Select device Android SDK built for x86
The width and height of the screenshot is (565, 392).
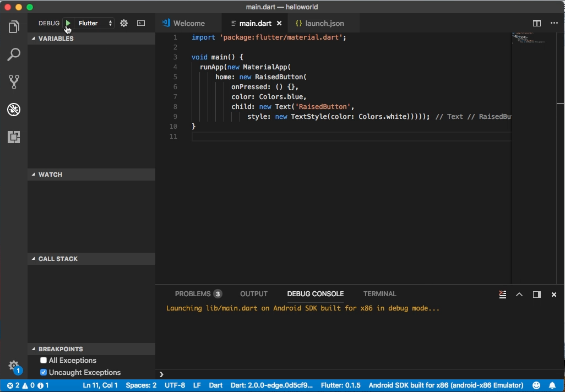pos(446,385)
